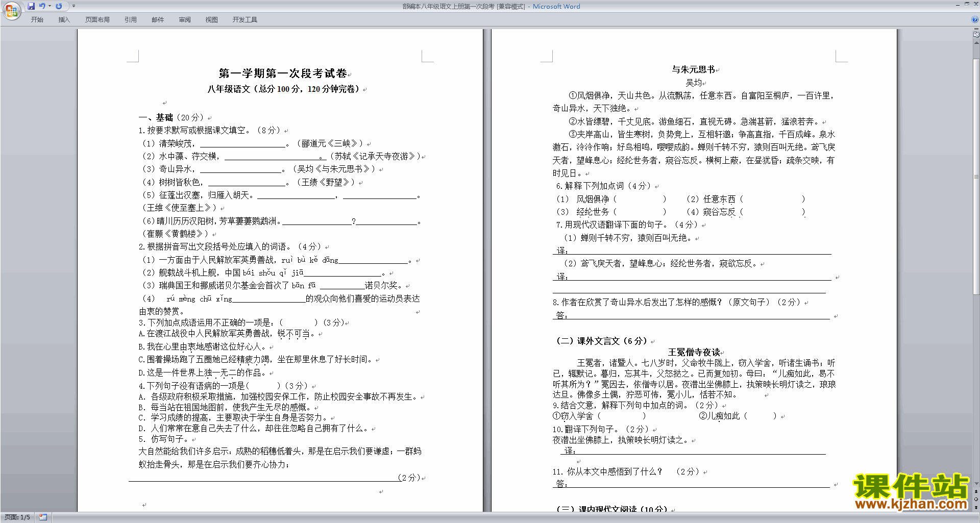The image size is (980, 523).
Task: Click the vertical scrollbar up arrow
Action: tap(976, 43)
